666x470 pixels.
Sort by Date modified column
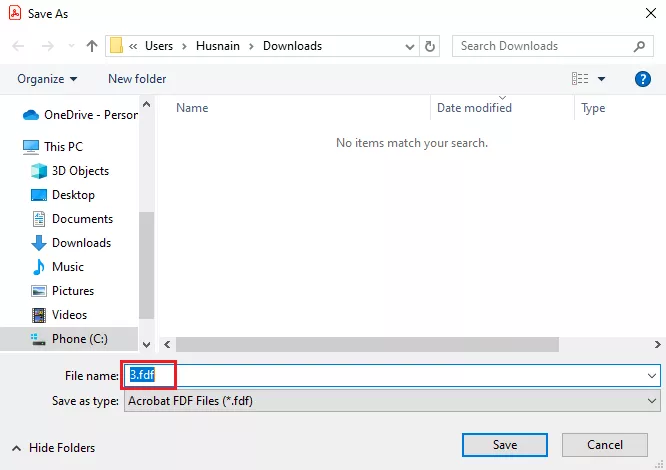tap(474, 108)
